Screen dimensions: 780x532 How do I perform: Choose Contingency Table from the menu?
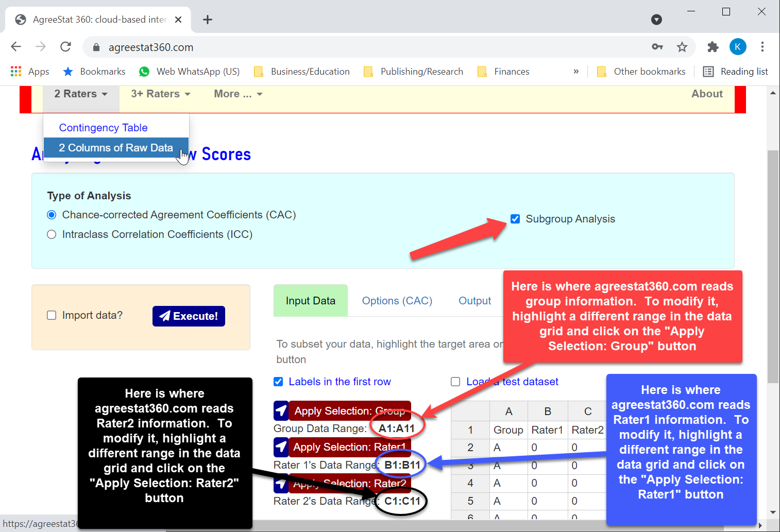coord(116,128)
